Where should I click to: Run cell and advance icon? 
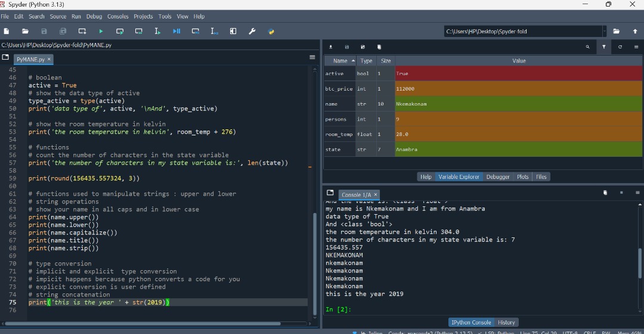click(139, 31)
